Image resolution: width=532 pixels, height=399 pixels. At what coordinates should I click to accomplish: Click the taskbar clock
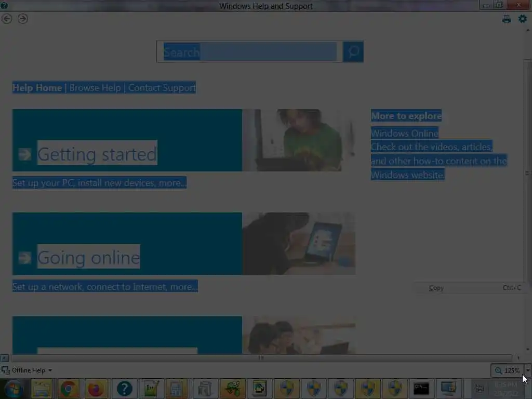click(506, 389)
